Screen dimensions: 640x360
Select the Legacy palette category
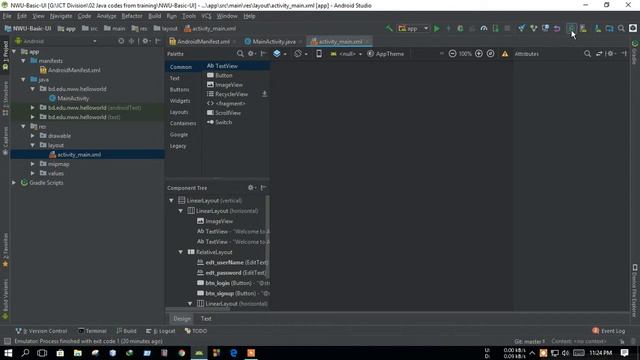178,146
